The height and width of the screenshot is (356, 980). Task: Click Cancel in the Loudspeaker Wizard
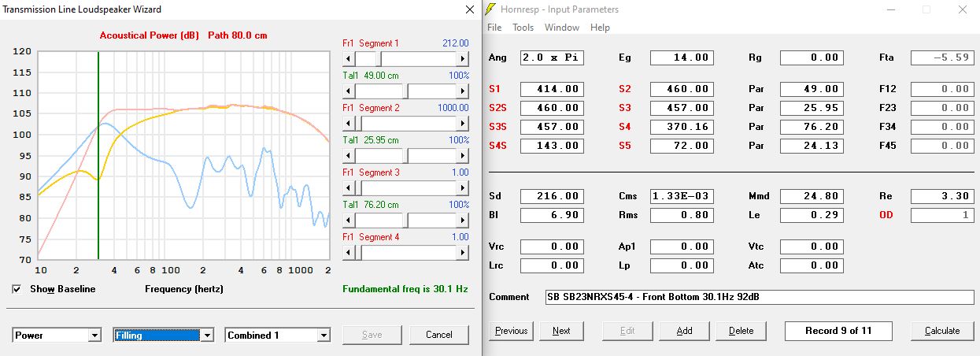click(x=438, y=335)
